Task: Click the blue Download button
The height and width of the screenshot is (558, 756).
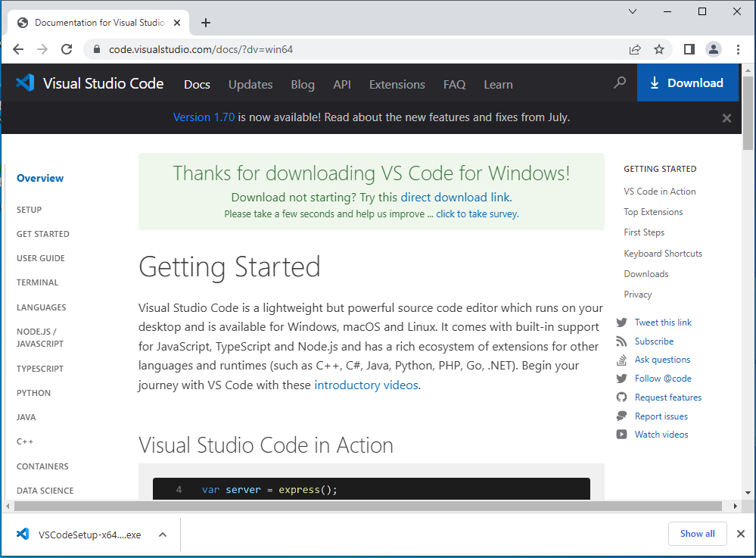Action: tap(687, 83)
